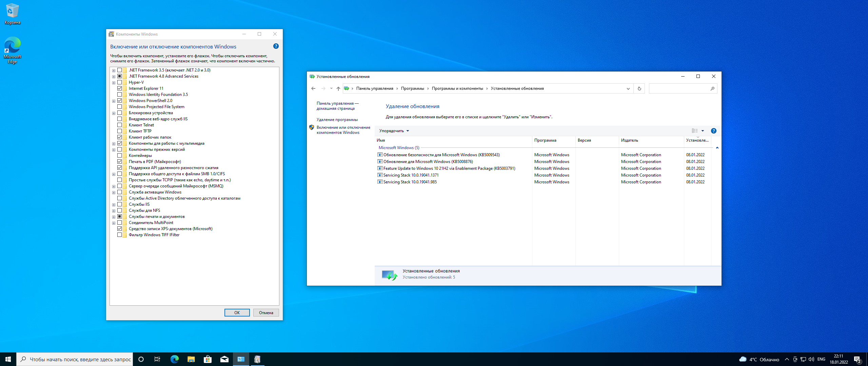
Task: Click the back navigation arrow
Action: tap(313, 88)
